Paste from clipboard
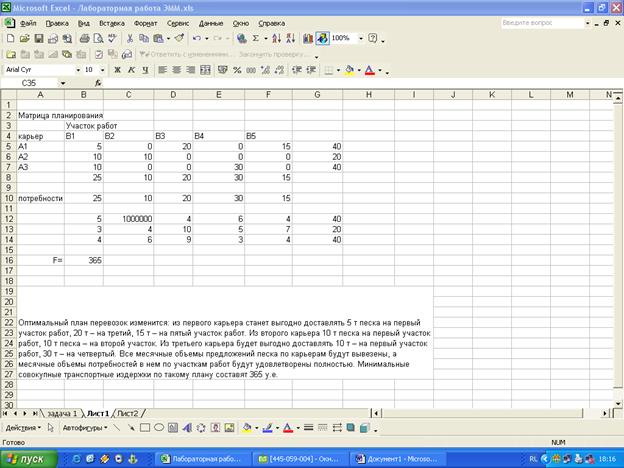The width and height of the screenshot is (624, 468). click(x=158, y=38)
